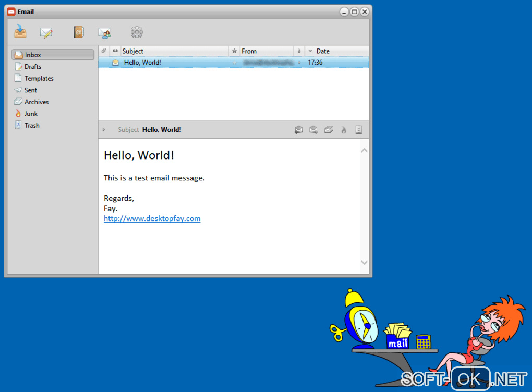Maximize the Email window
532x392 pixels.
(354, 12)
